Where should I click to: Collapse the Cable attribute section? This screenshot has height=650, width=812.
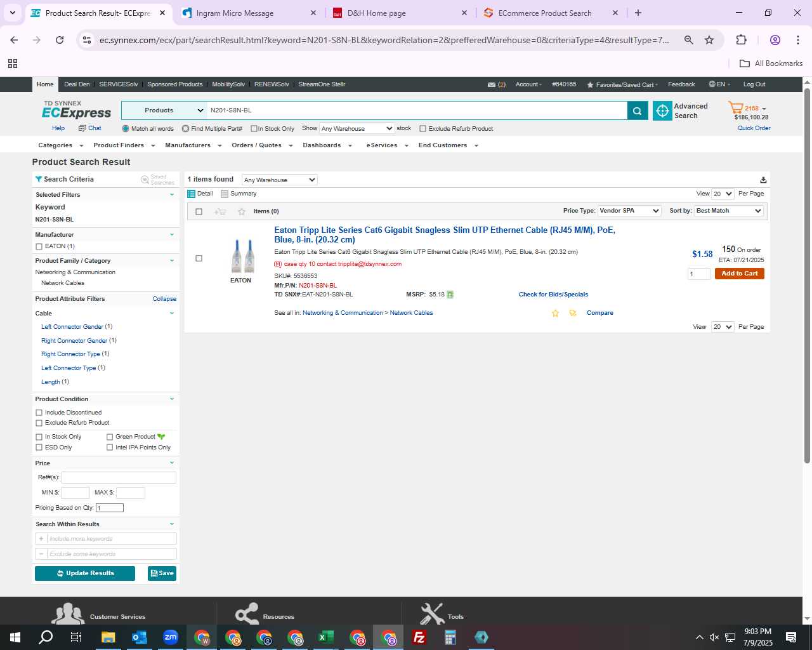point(171,314)
